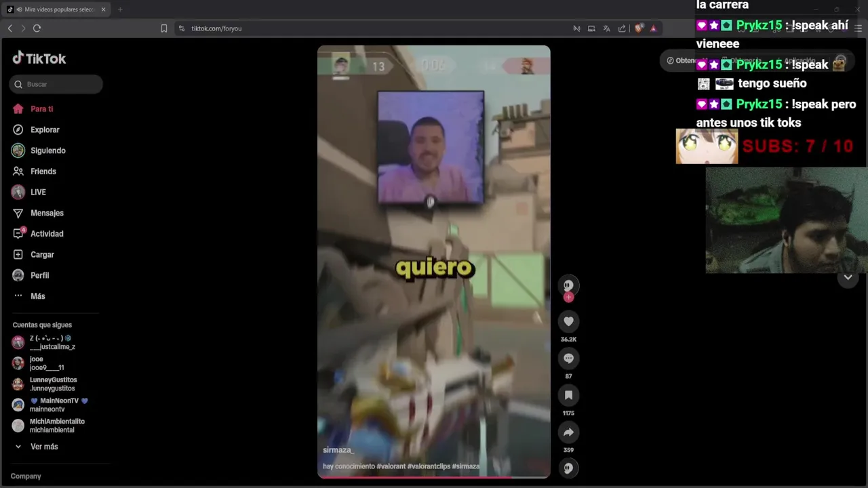Follow creator with red plus badge

pos(568,297)
